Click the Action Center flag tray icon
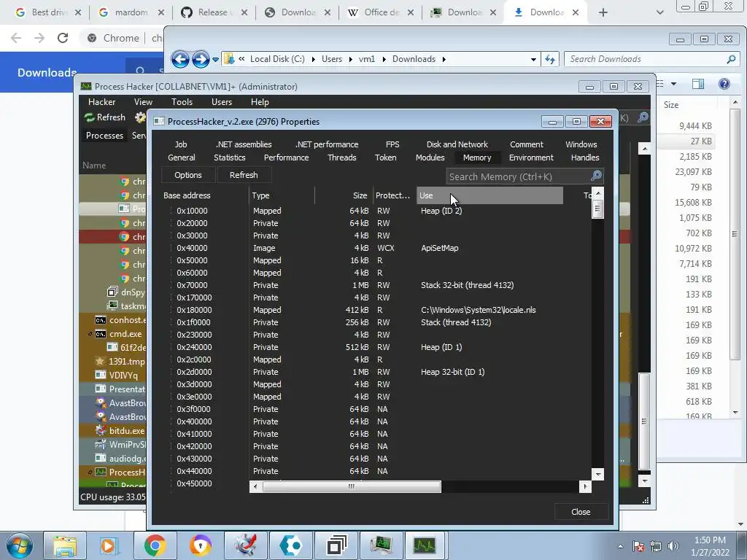Screen dimensions: 747x560 (638, 546)
